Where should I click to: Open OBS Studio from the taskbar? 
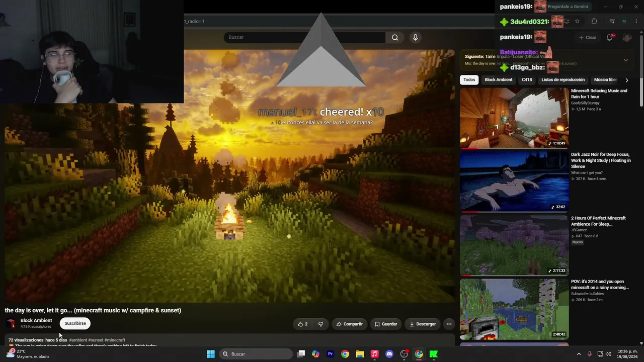pos(404,354)
